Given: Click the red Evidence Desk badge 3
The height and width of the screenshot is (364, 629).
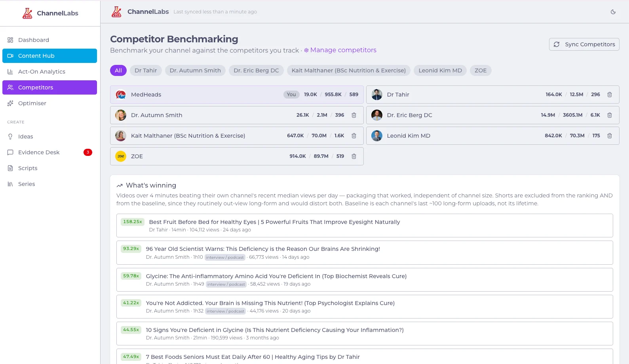Looking at the screenshot, I should [88, 152].
